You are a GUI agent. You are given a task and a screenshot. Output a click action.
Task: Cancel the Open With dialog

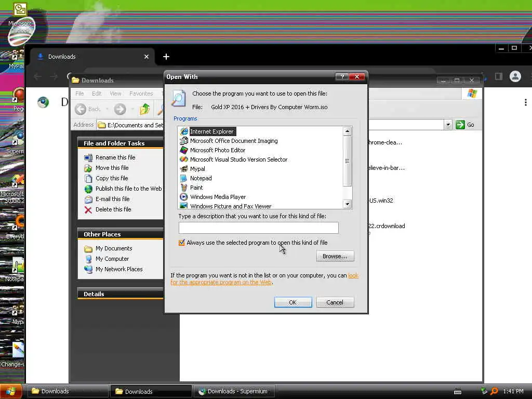point(335,302)
